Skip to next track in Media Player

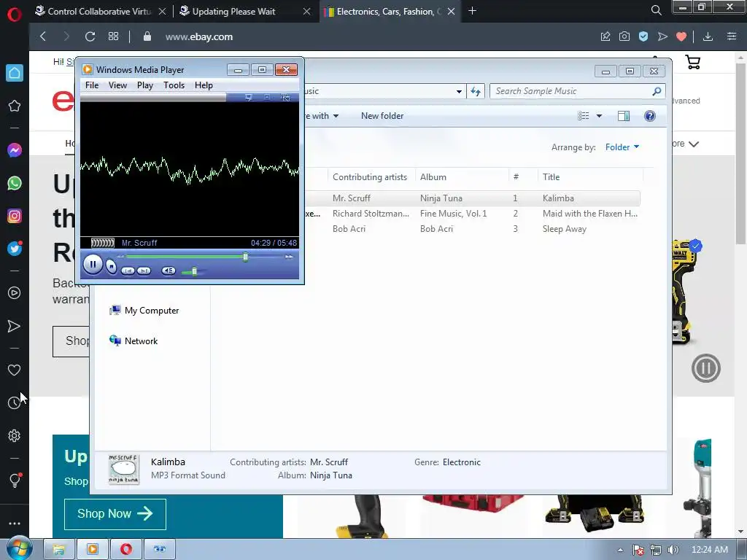coord(144,271)
